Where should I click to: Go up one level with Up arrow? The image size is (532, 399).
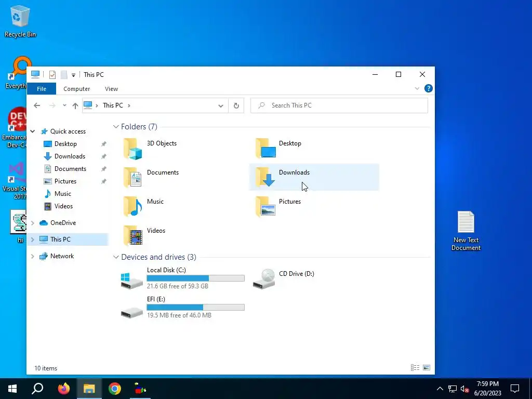tap(75, 105)
